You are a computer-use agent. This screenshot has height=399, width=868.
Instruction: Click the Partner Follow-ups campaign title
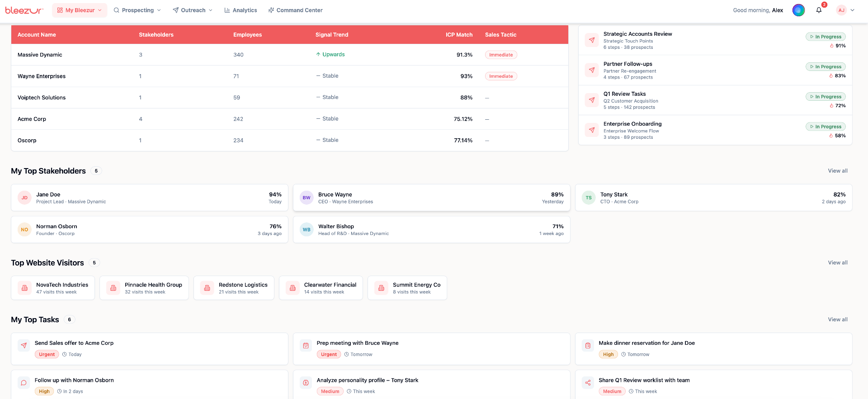coord(627,64)
